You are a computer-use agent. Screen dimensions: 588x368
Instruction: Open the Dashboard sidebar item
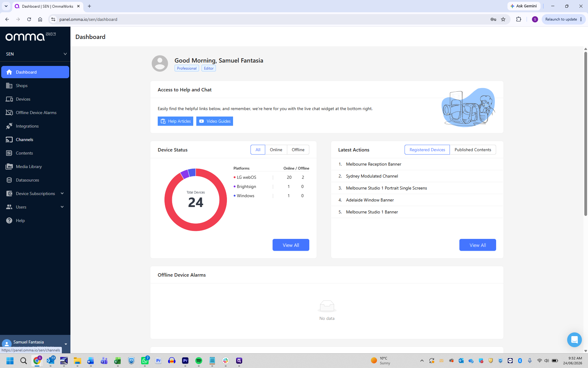35,72
